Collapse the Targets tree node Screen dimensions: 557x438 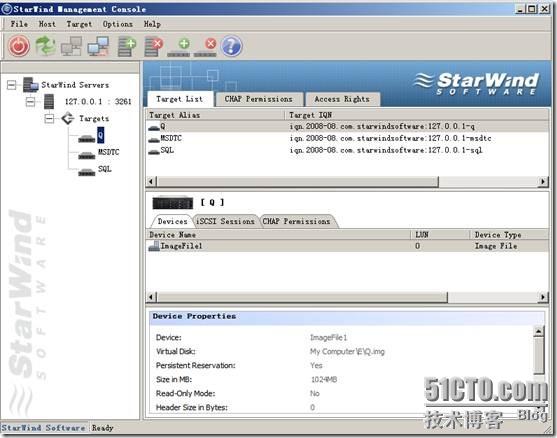pyautogui.click(x=49, y=119)
